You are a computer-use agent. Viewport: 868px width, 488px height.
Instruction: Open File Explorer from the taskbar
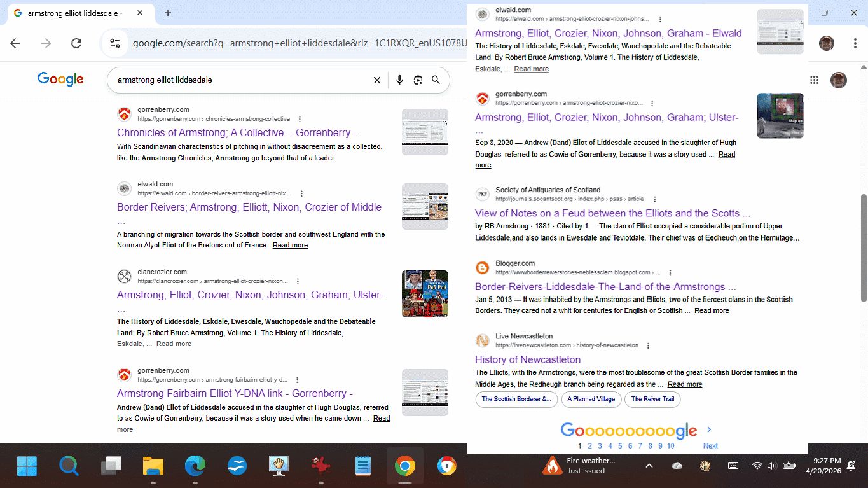coord(153,466)
